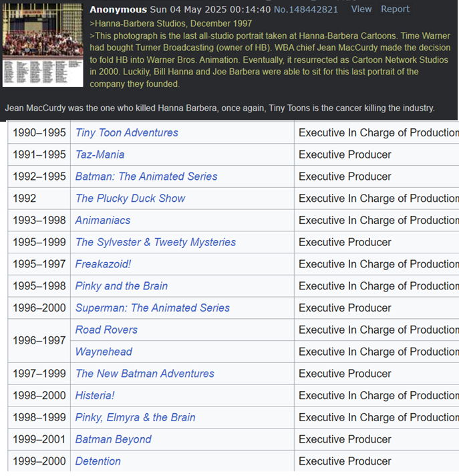Click the role cell in the Road Rovers row
Viewport: 459px width, 476px height.
click(x=376, y=330)
